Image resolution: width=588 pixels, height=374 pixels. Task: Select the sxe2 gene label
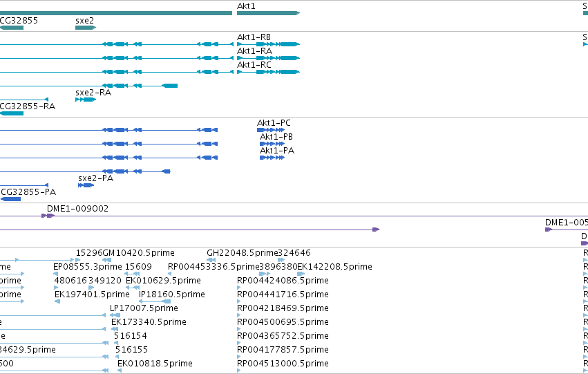[85, 21]
